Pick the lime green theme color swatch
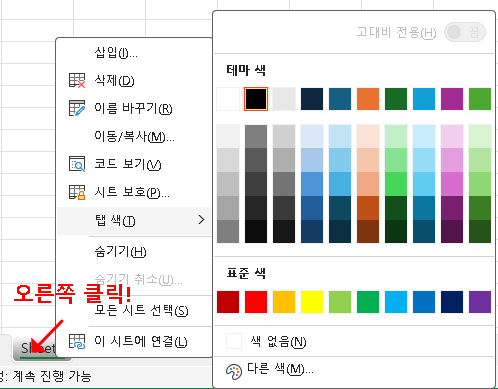498x389 pixels. 480,99
